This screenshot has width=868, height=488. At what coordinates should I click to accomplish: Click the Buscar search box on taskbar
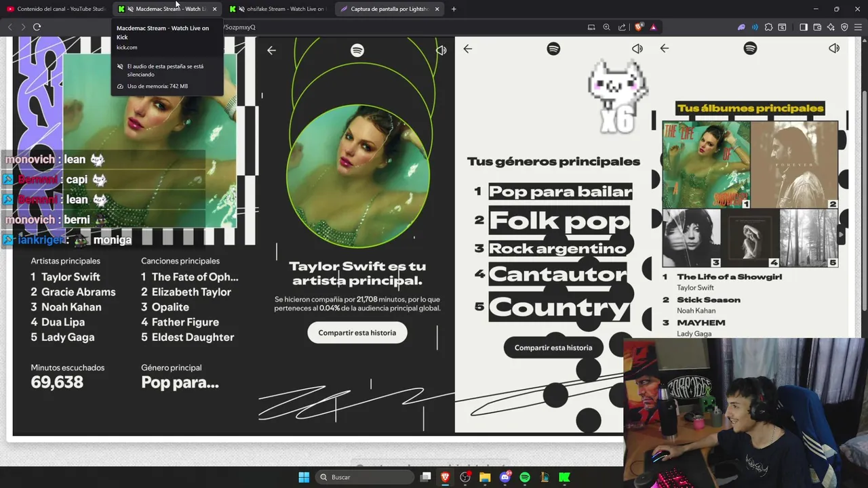(366, 477)
